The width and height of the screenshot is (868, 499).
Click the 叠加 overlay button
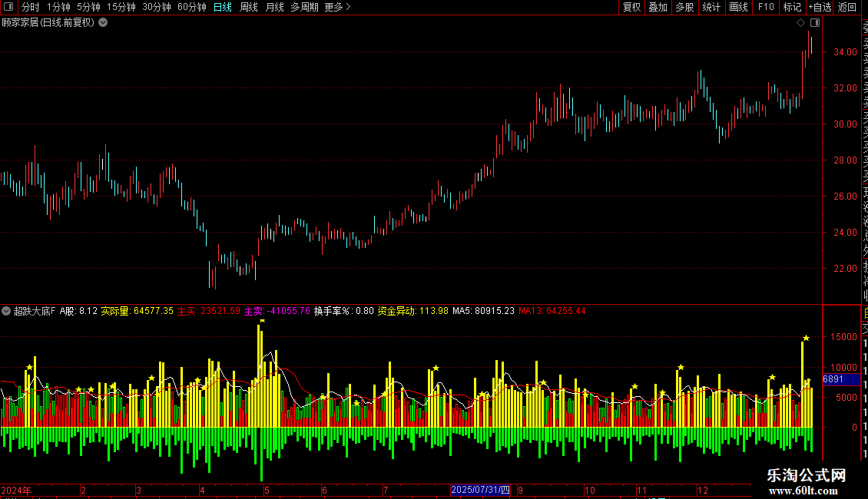(658, 7)
